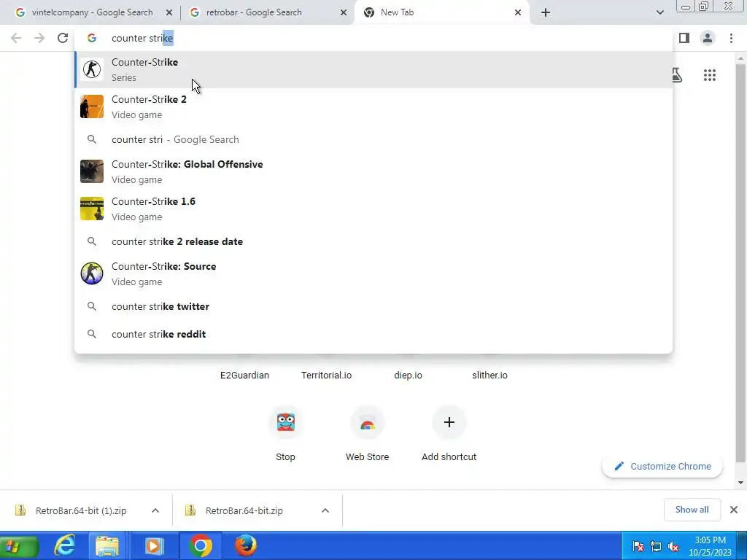This screenshot has height=560, width=747.
Task: Open Search Labs flask icon
Action: point(676,75)
